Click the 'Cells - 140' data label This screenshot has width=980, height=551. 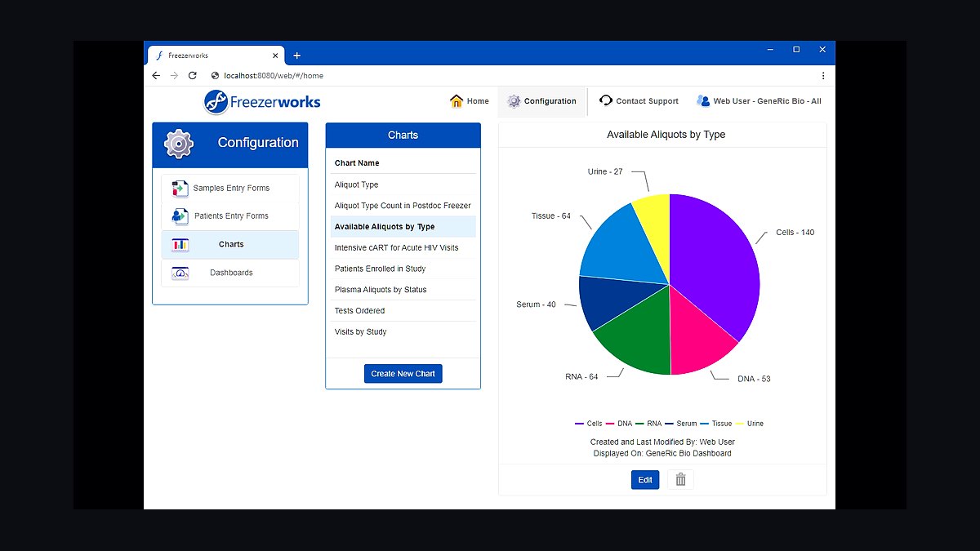(795, 233)
